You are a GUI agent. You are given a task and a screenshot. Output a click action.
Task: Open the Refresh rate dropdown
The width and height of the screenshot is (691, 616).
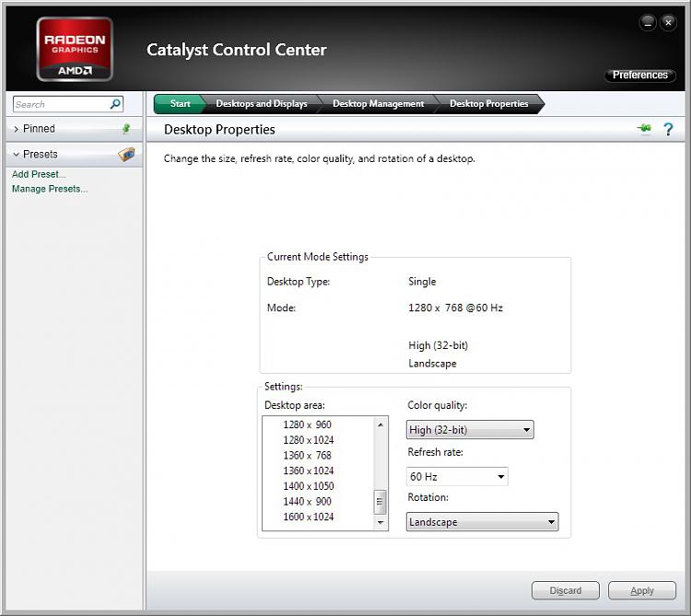pyautogui.click(x=457, y=476)
